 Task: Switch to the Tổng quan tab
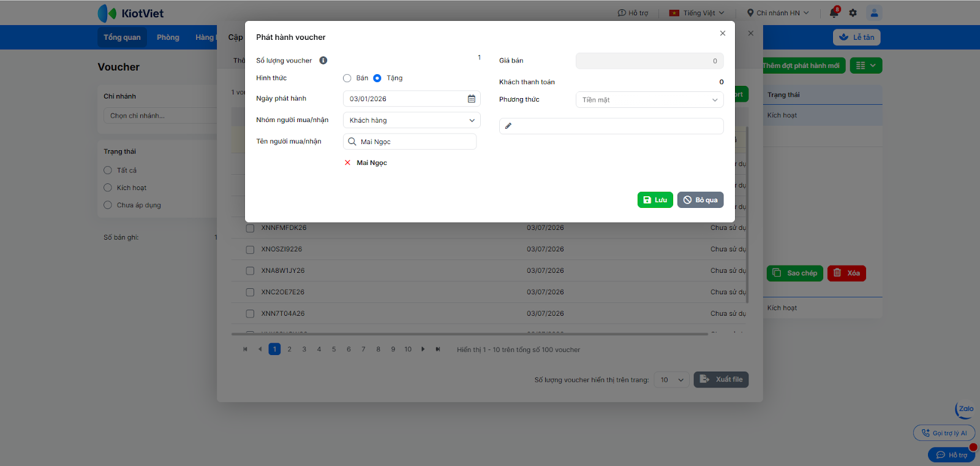pos(122,37)
